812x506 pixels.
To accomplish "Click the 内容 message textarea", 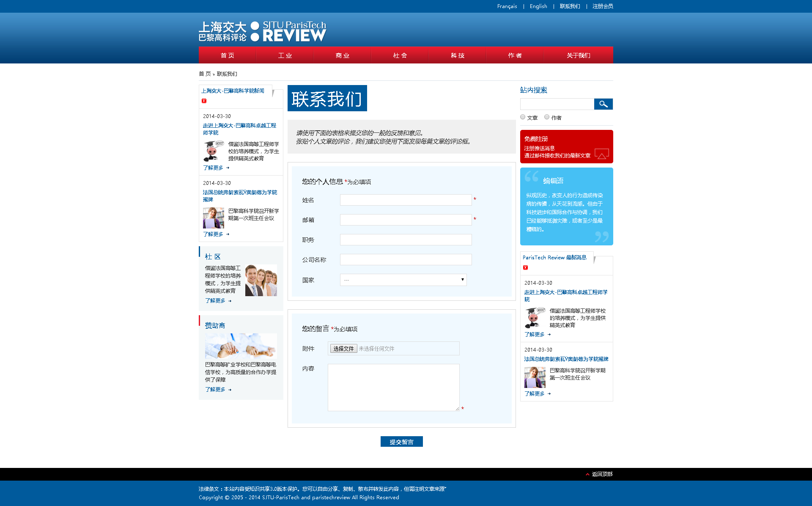I will (x=393, y=387).
